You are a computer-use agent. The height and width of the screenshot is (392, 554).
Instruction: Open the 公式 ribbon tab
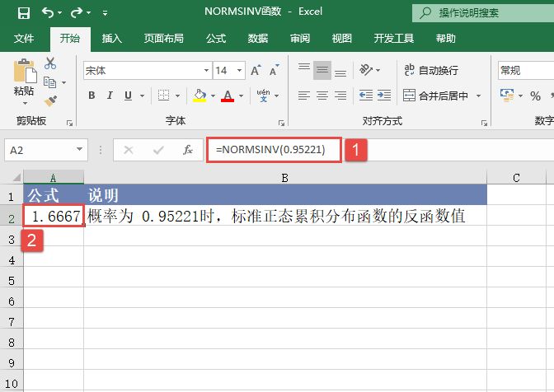pos(216,38)
